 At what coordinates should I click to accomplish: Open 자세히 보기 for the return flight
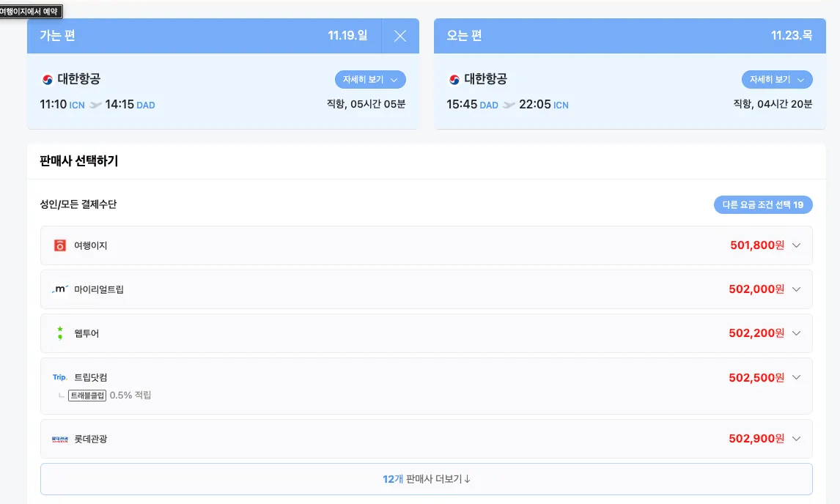pos(777,79)
